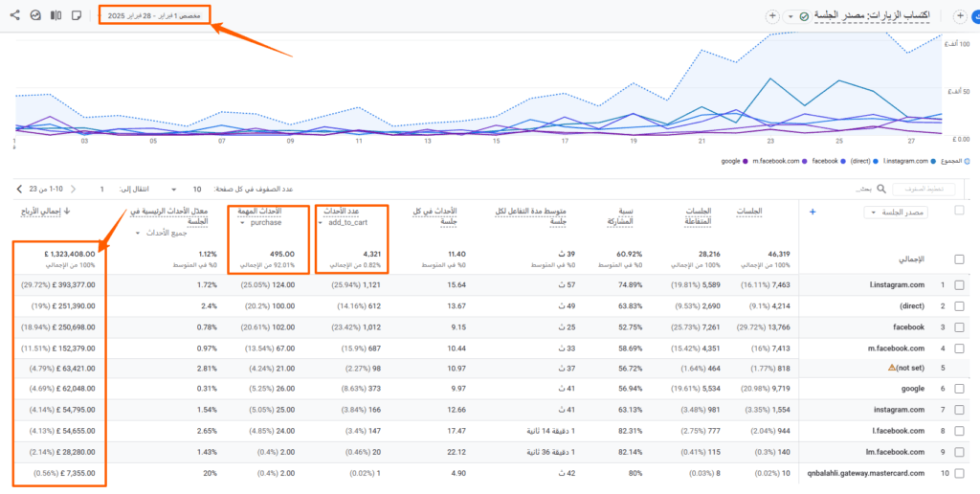This screenshot has width=980, height=494.
Task: Click the greyed تخطيط الصفوف button
Action: click(x=924, y=189)
